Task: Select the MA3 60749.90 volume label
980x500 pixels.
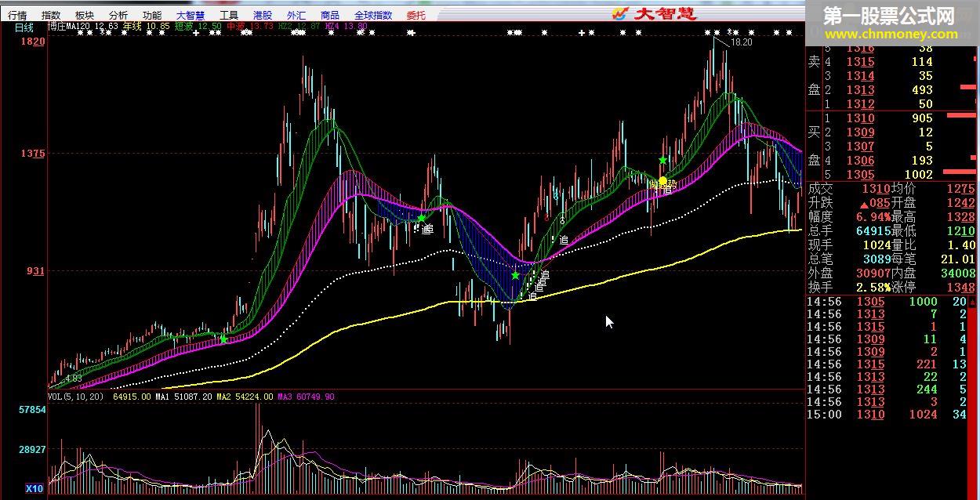Action: pos(306,397)
